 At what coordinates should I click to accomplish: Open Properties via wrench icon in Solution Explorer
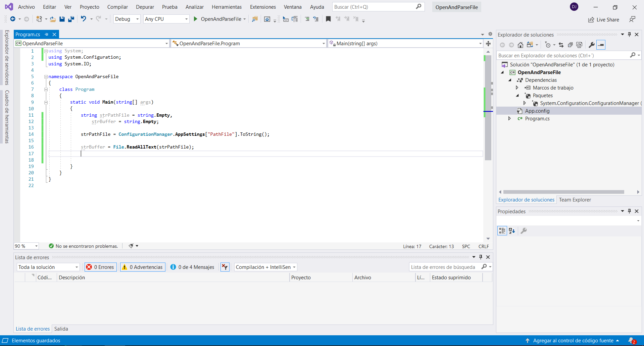pyautogui.click(x=592, y=45)
